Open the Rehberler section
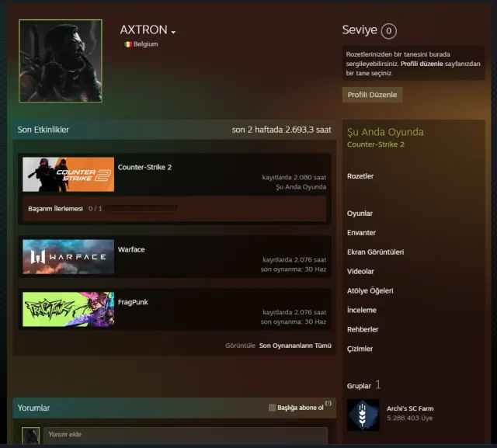The height and width of the screenshot is (448, 497). click(x=363, y=329)
